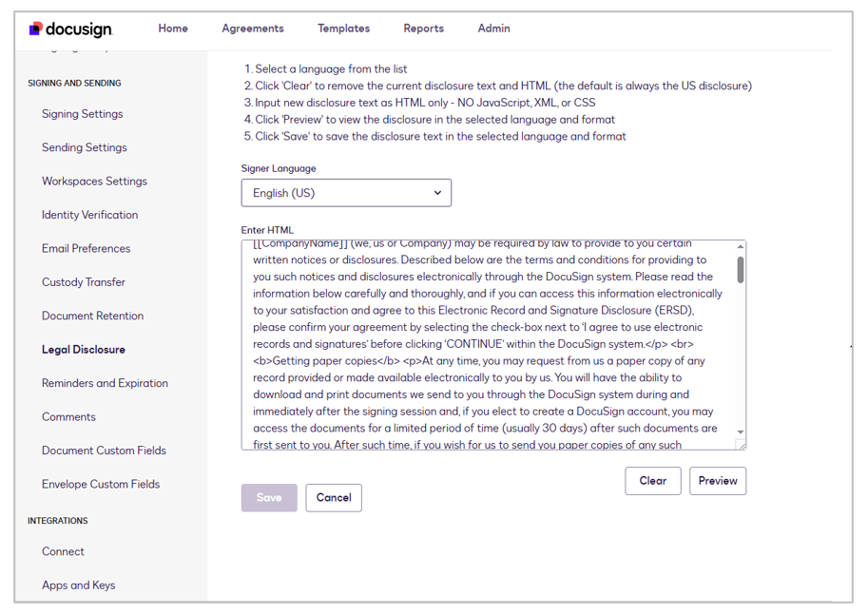
Task: Save the legal disclosure
Action: point(269,498)
